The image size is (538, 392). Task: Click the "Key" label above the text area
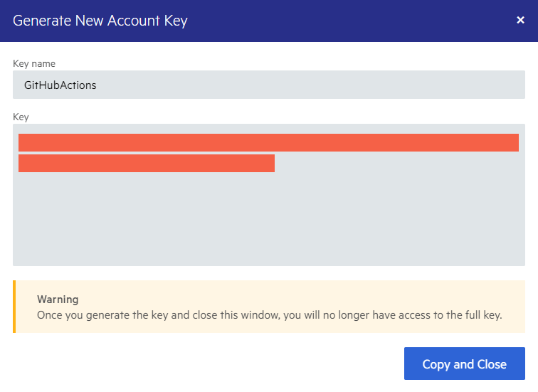click(x=21, y=116)
